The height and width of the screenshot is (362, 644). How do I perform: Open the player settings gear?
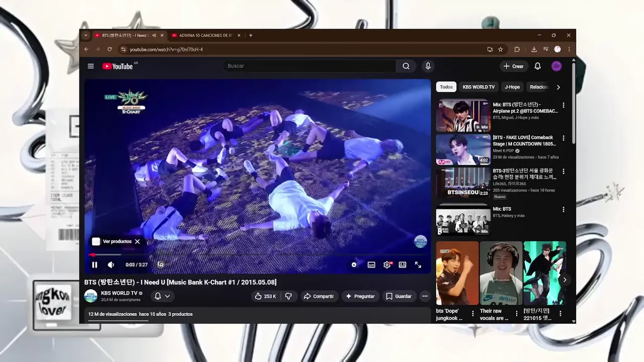coord(387,264)
